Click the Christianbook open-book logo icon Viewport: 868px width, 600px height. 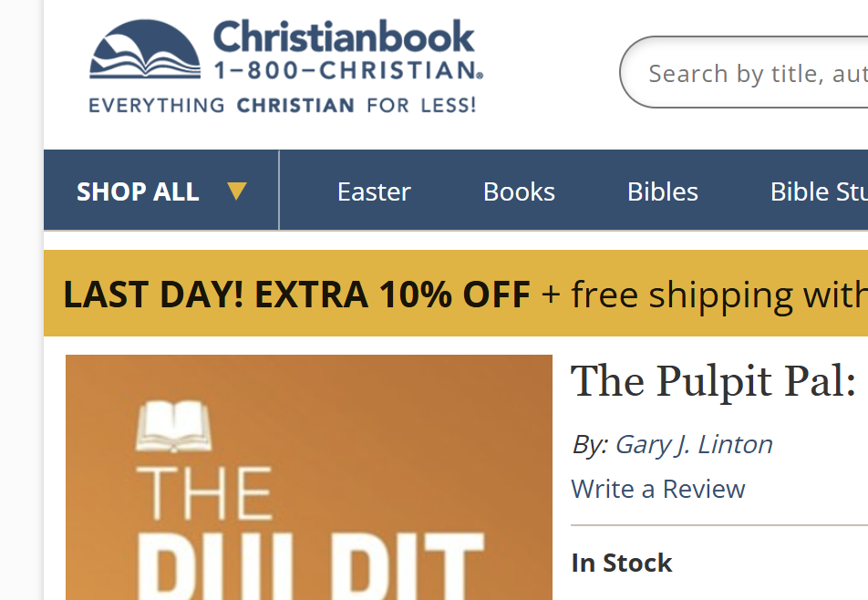pos(144,53)
